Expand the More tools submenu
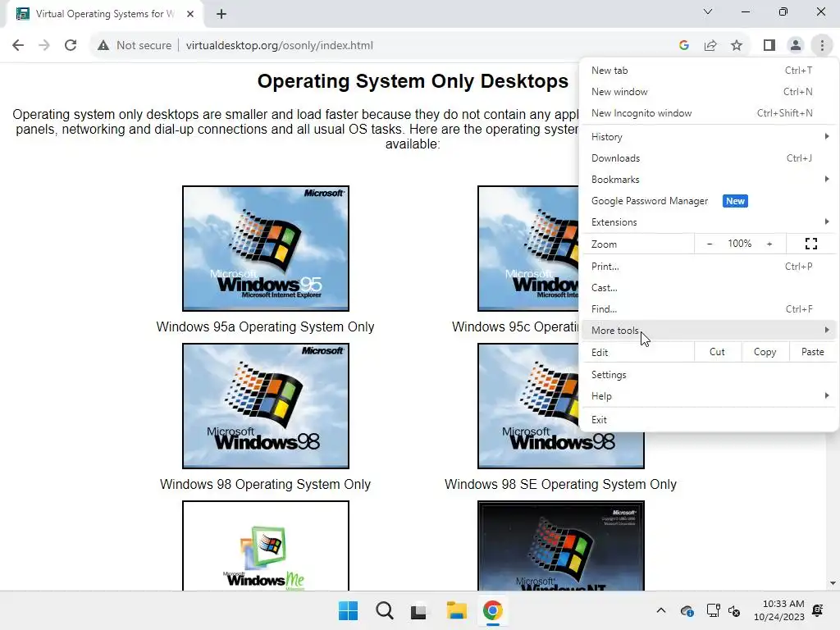 point(710,331)
